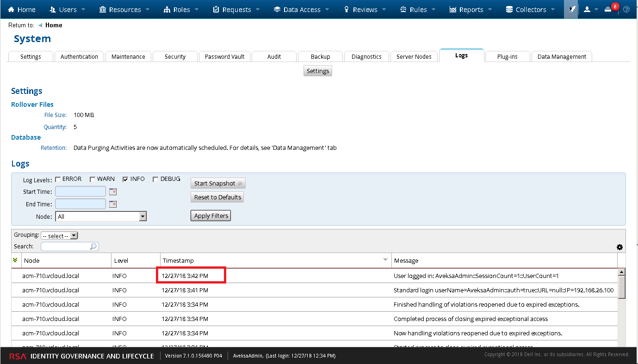Viewport: 638px width, 364px height.
Task: Switch to the Diagnostics tab
Action: 366,56
